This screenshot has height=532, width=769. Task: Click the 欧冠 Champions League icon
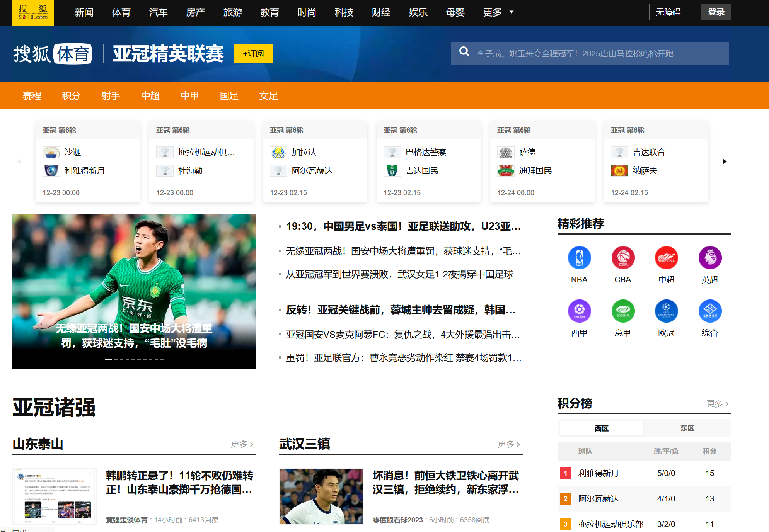click(x=666, y=311)
